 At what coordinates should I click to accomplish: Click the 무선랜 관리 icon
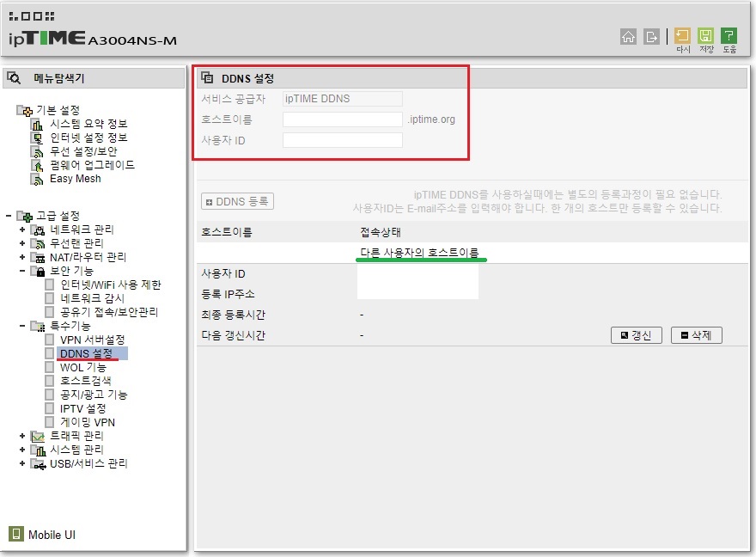(38, 243)
